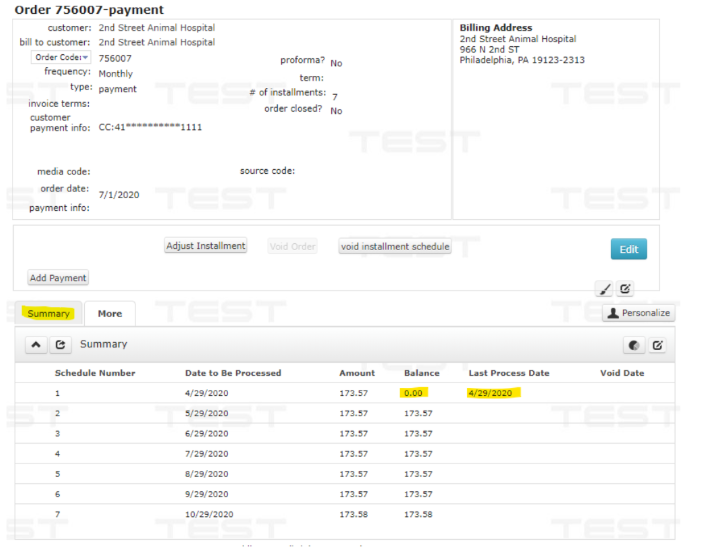This screenshot has height=547, width=703.
Task: Open the Order Code dropdown
Action: (60, 58)
